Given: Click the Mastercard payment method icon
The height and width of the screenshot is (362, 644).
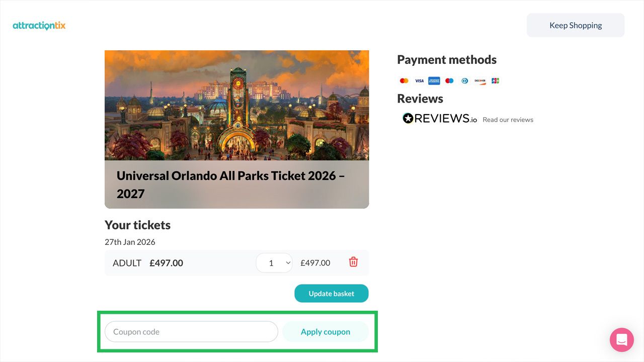Looking at the screenshot, I should click(x=404, y=80).
